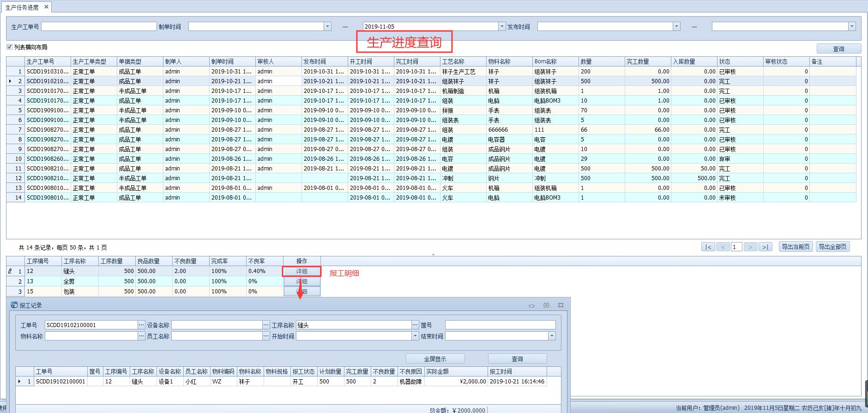Click the page number box
This screenshot has width=868, height=413.
(736, 247)
